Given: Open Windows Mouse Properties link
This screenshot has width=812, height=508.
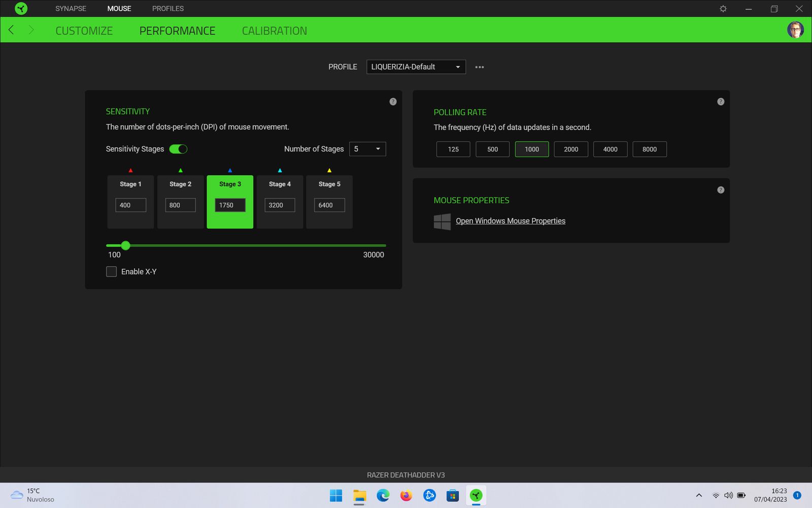Looking at the screenshot, I should (x=510, y=221).
